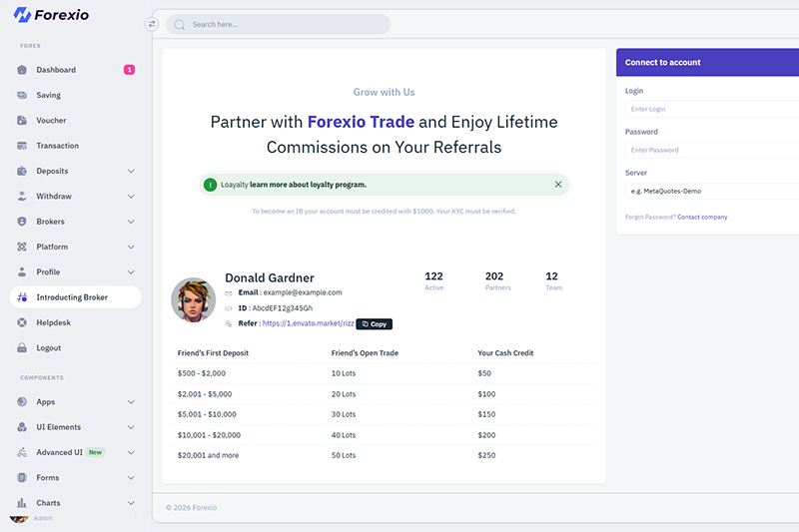The height and width of the screenshot is (532, 799).
Task: Expand the Brokers submenu chevron
Action: click(x=131, y=222)
